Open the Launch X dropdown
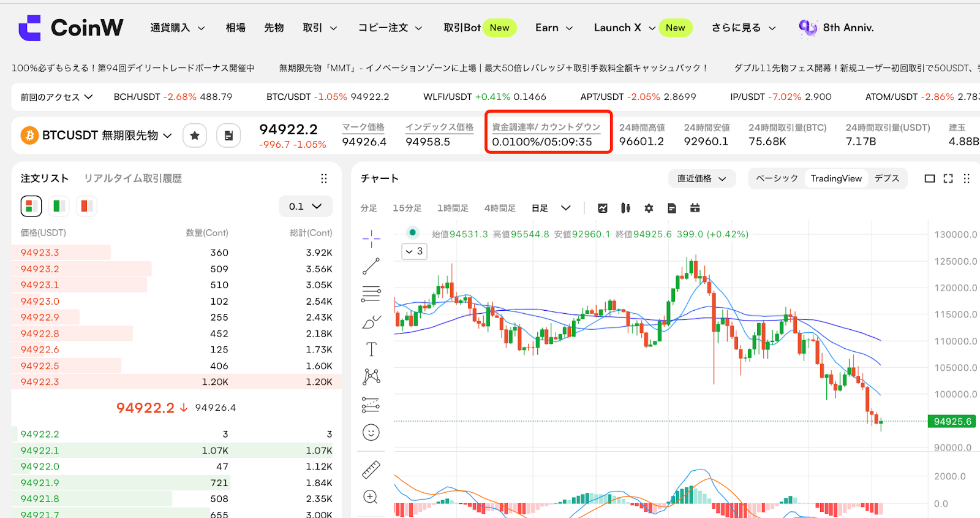 tap(625, 28)
